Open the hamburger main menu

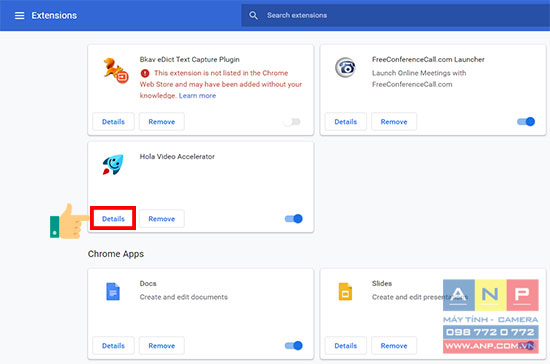coord(19,15)
